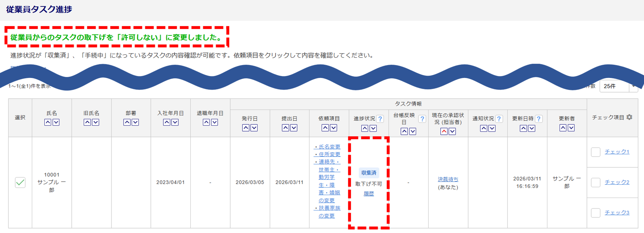644x233 pixels.
Task: Click the チェック2 link
Action: coord(617,182)
